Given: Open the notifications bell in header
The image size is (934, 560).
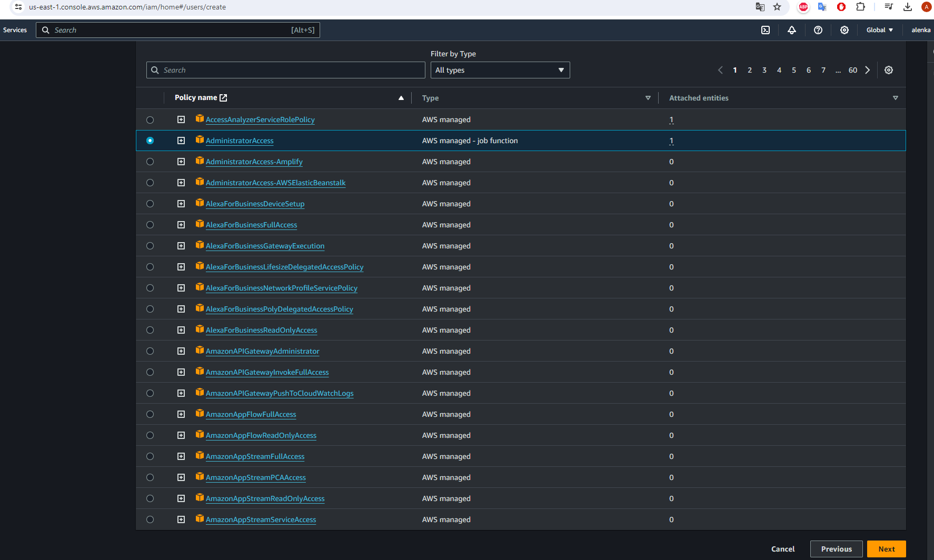Looking at the screenshot, I should click(x=791, y=30).
